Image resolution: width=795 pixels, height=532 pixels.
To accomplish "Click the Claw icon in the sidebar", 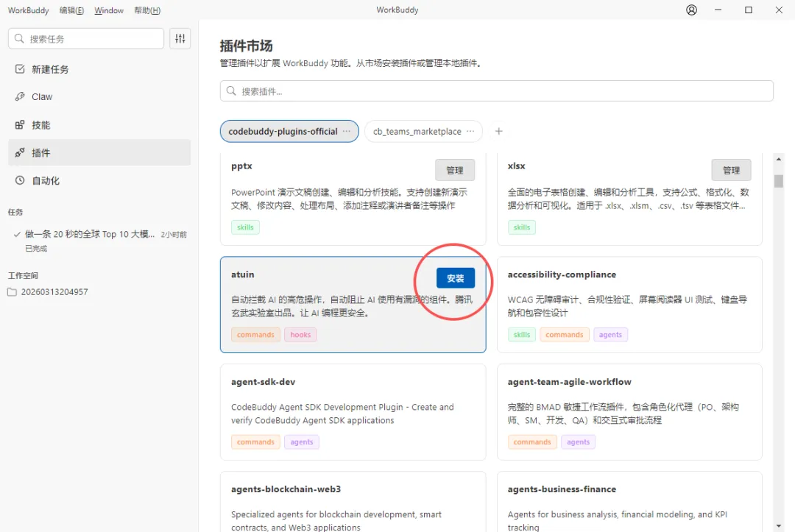I will 20,96.
